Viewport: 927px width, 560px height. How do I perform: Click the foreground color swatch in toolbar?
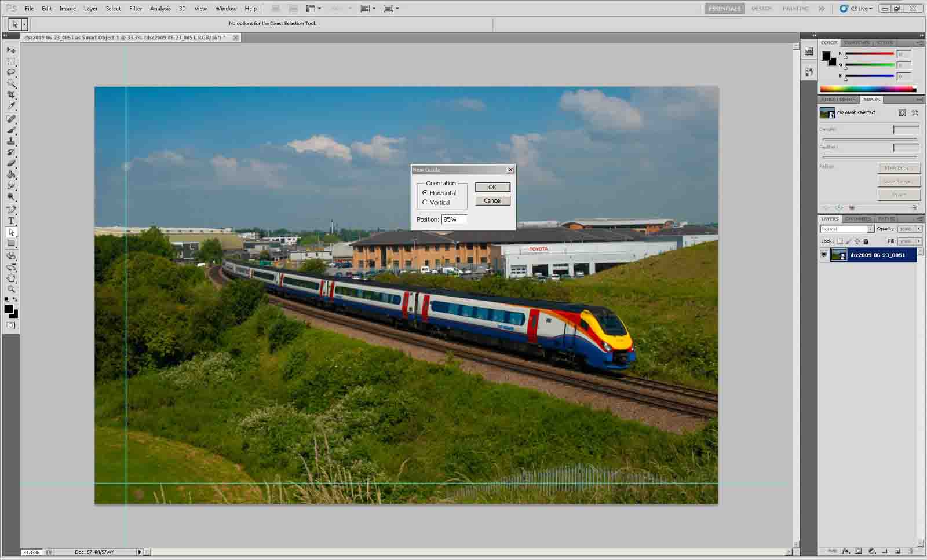click(x=9, y=309)
